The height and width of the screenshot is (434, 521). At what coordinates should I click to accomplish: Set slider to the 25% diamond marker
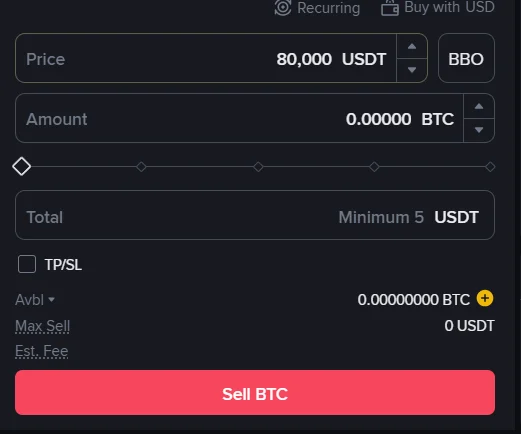(141, 167)
